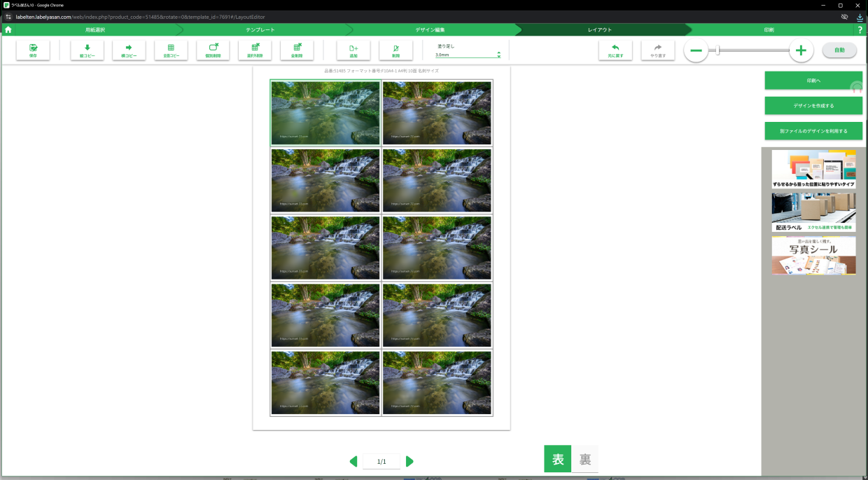The height and width of the screenshot is (480, 868).
Task: Toggle 自動 automatic zoom
Action: coord(839,50)
